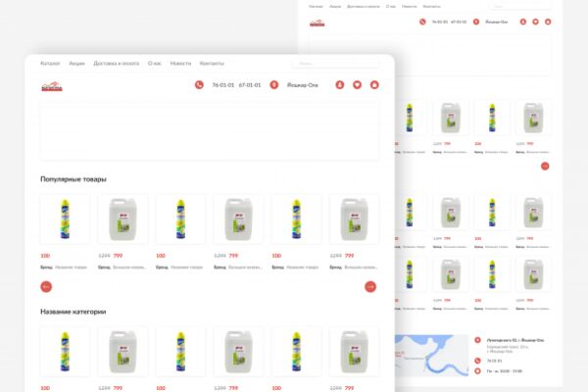Open the account icon in the back page header

point(523,22)
